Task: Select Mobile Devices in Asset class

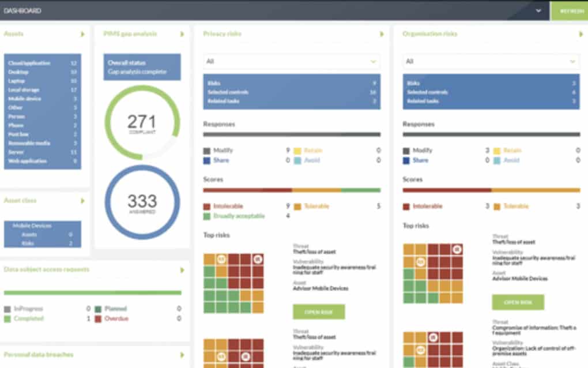Action: [32, 226]
